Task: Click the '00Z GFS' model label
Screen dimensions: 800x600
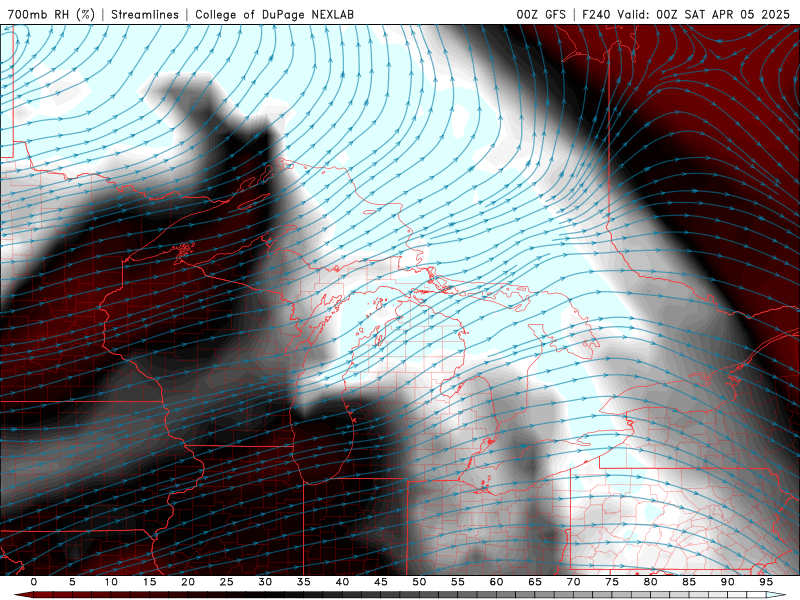Action: 541,14
